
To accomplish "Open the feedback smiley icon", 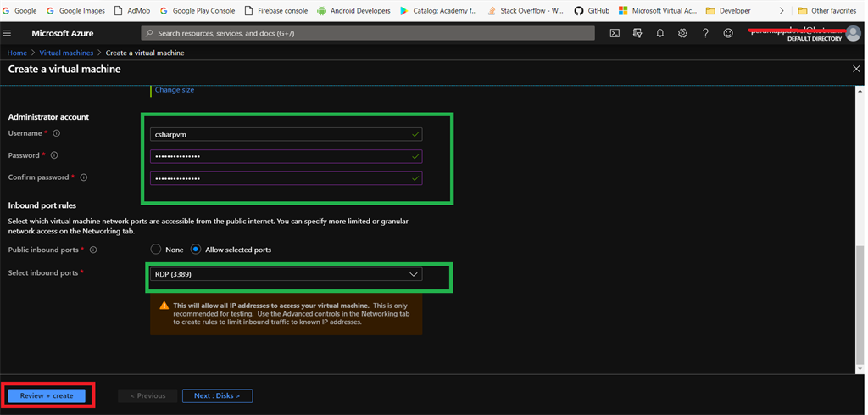I will click(x=728, y=33).
